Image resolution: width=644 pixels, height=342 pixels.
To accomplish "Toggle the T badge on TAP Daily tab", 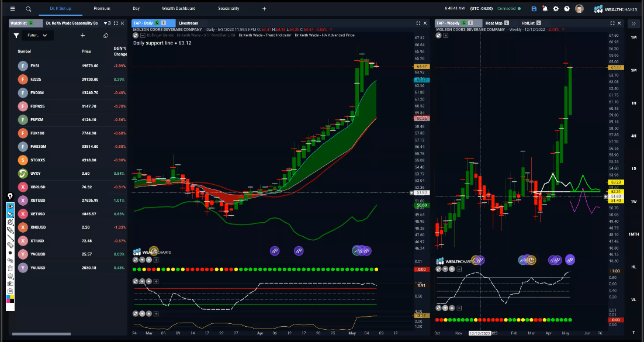I will pyautogui.click(x=164, y=23).
